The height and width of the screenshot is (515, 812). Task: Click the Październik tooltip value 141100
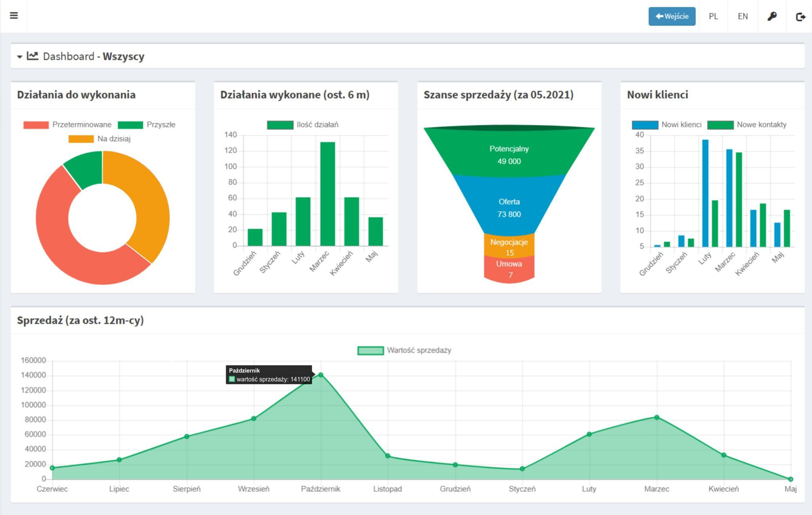coord(300,380)
